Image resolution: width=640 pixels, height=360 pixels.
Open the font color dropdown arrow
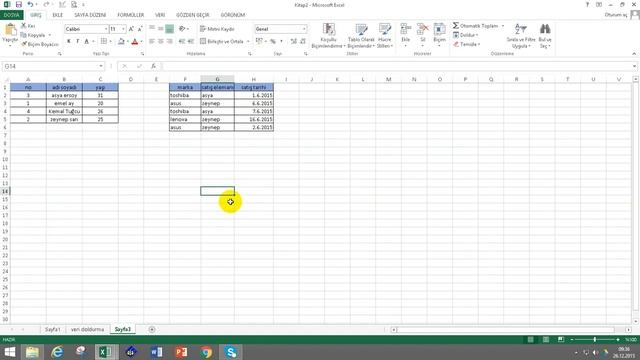[x=141, y=42]
